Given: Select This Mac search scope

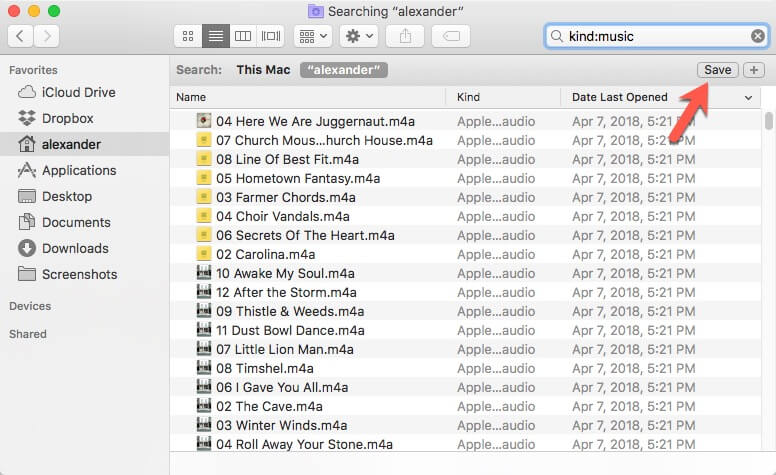Looking at the screenshot, I should click(262, 70).
